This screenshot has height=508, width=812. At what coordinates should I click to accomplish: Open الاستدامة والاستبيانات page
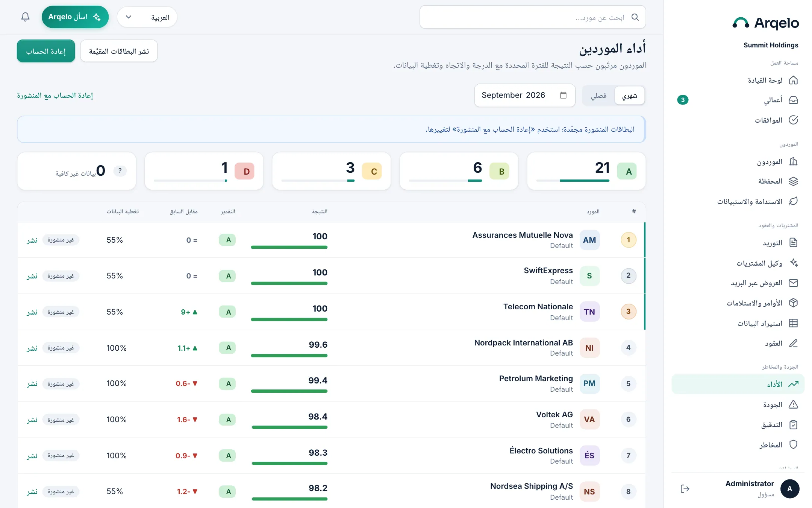click(738, 201)
